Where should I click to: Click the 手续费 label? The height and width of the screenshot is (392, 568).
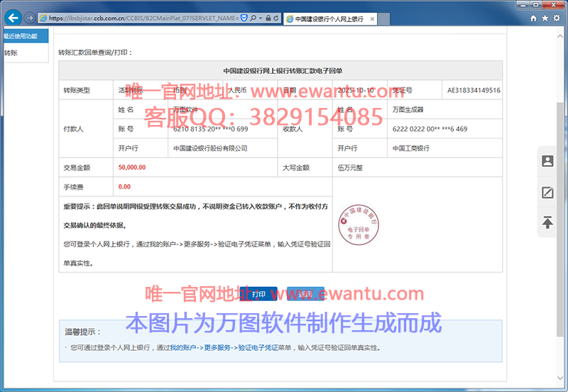tap(74, 187)
